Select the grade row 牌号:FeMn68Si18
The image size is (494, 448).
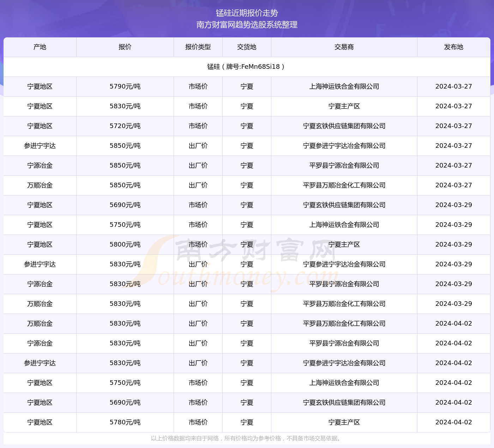click(247, 67)
